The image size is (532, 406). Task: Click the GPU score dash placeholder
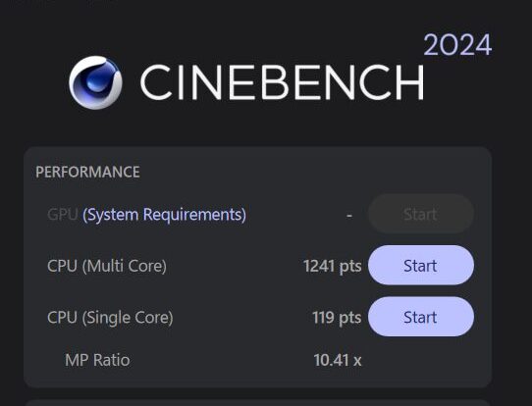[x=349, y=215]
